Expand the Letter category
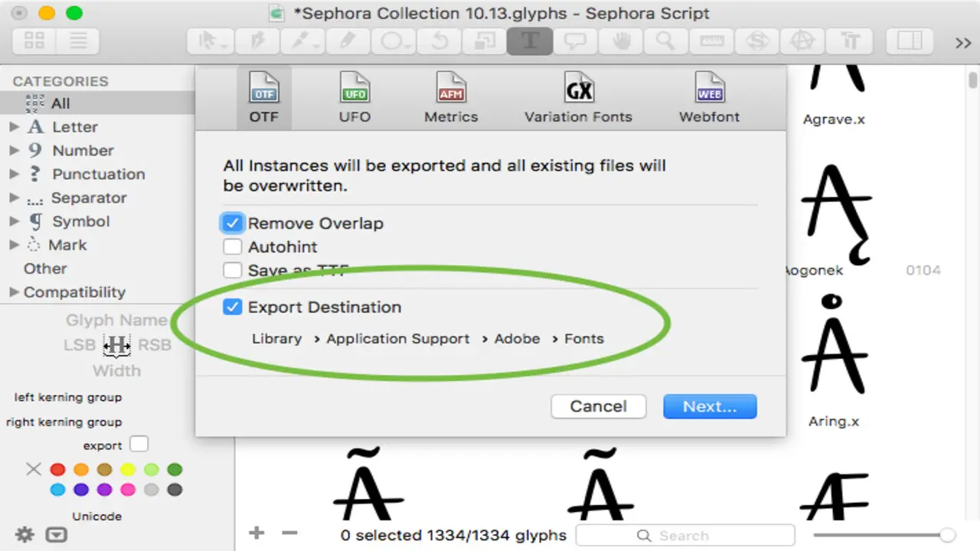The width and height of the screenshot is (980, 551). click(x=14, y=127)
